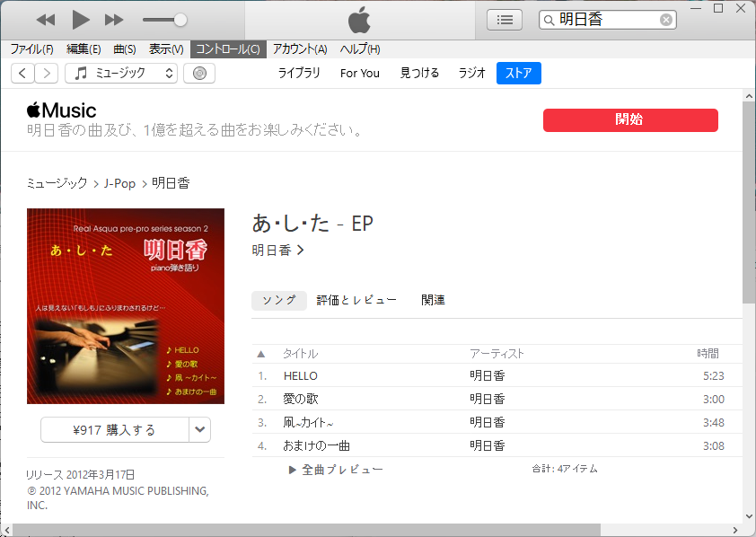This screenshot has width=756, height=537.
Task: Select the ソング tab
Action: coord(278,300)
